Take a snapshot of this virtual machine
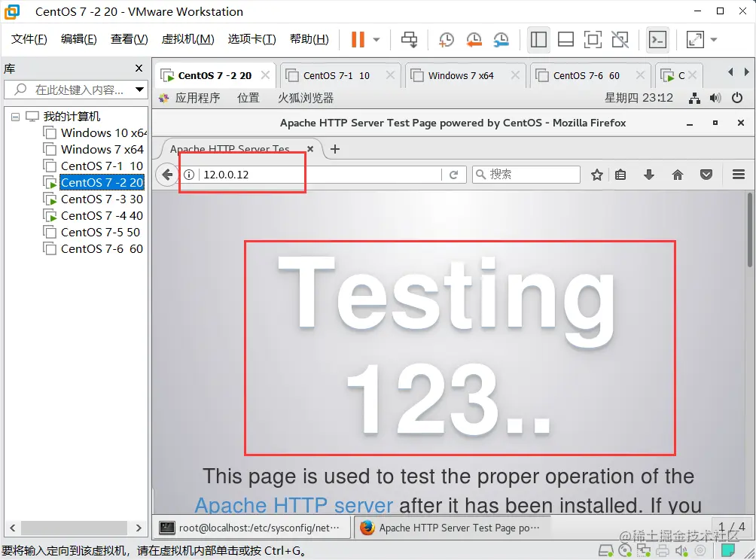 [x=446, y=40]
